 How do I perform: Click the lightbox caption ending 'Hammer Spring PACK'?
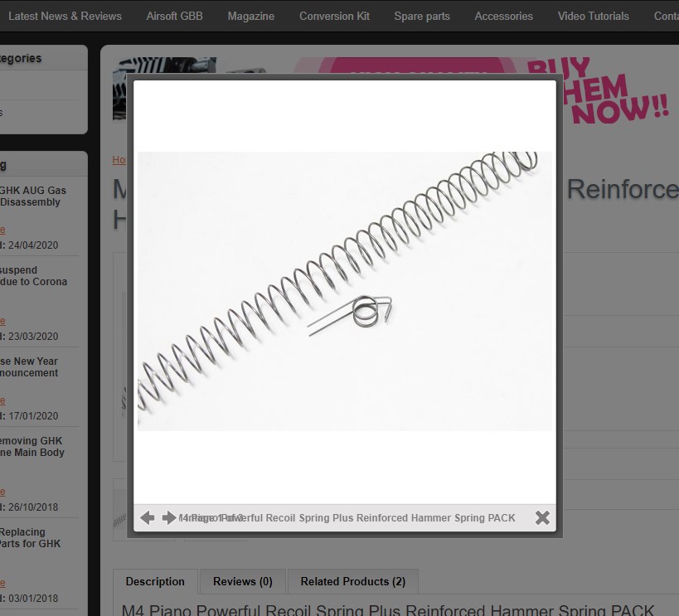point(347,518)
